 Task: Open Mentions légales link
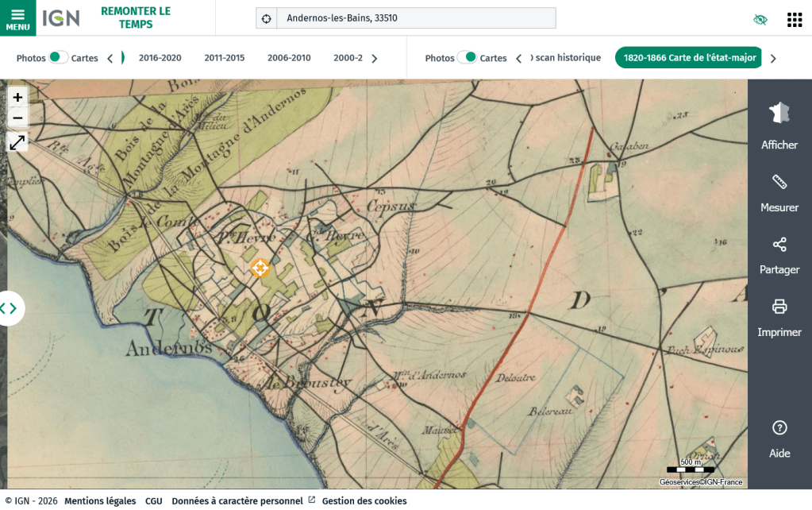coord(100,501)
